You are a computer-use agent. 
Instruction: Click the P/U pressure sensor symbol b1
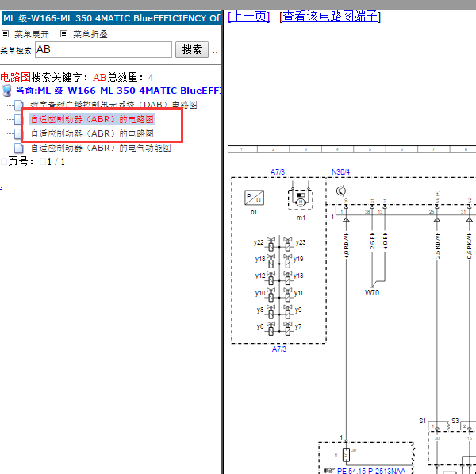coord(254,198)
